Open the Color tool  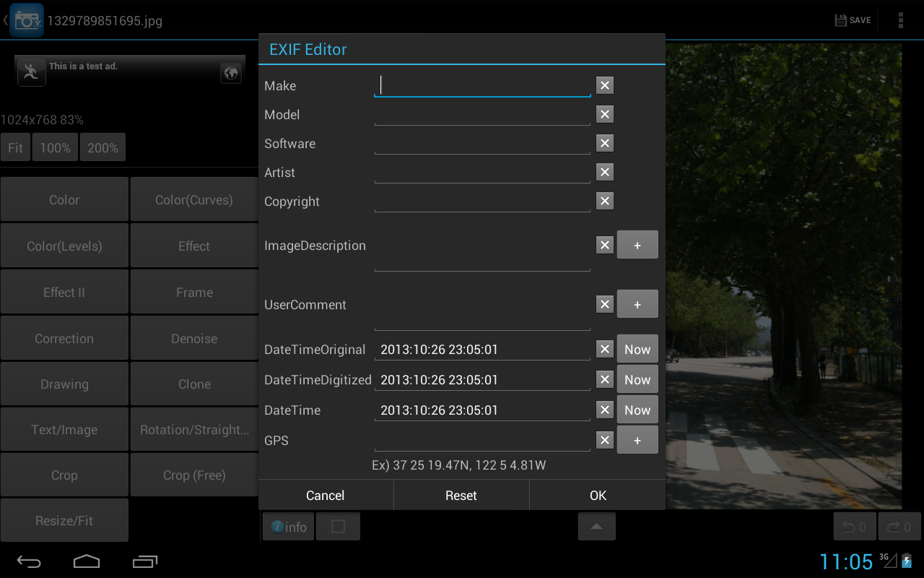click(64, 199)
